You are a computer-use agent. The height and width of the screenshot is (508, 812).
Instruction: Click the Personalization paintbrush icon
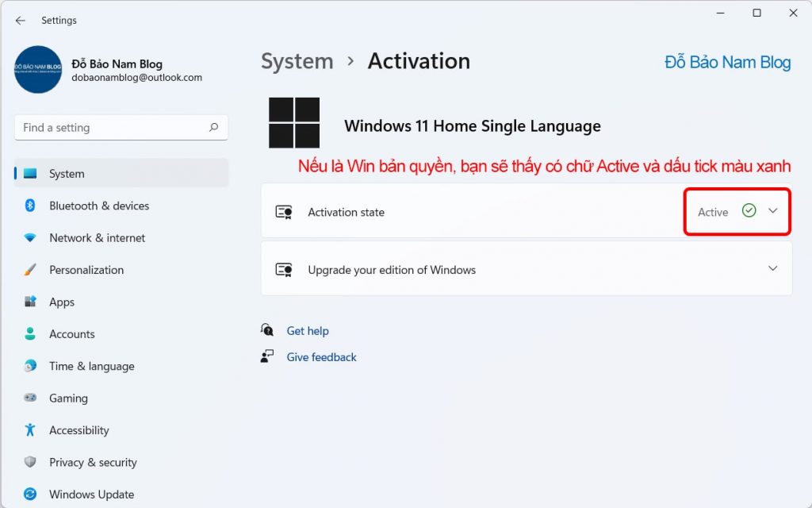[30, 270]
